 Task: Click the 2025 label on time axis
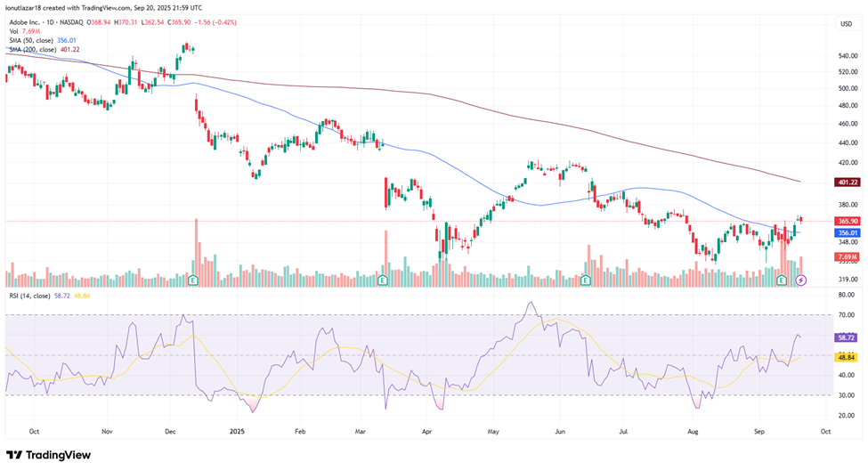pyautogui.click(x=237, y=431)
